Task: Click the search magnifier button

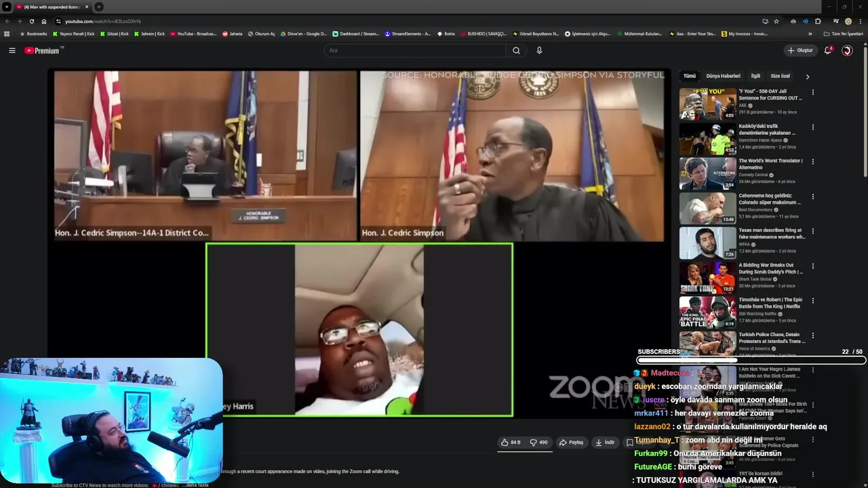Action: tap(516, 50)
